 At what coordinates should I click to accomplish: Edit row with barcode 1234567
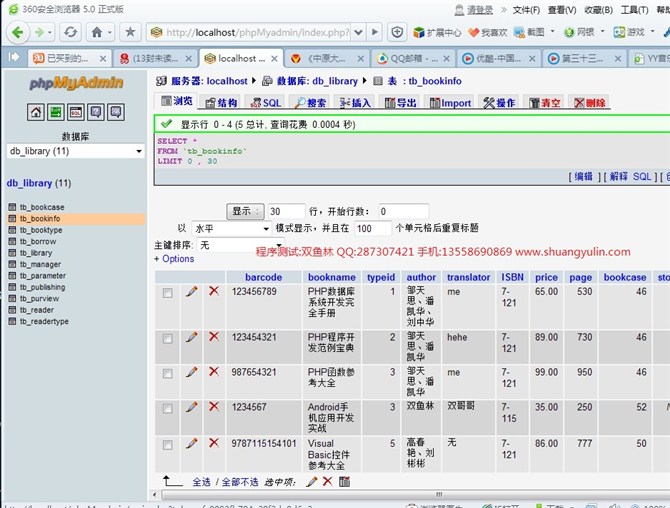click(191, 407)
